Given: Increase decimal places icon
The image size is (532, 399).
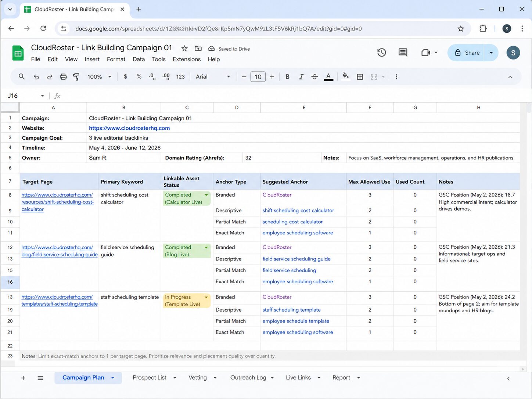Looking at the screenshot, I should click(x=166, y=76).
